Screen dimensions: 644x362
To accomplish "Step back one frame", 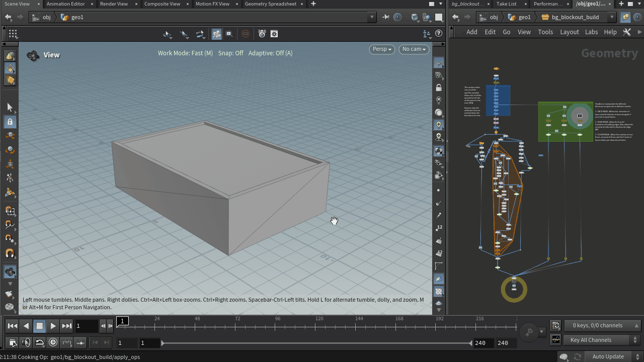I will (x=103, y=326).
